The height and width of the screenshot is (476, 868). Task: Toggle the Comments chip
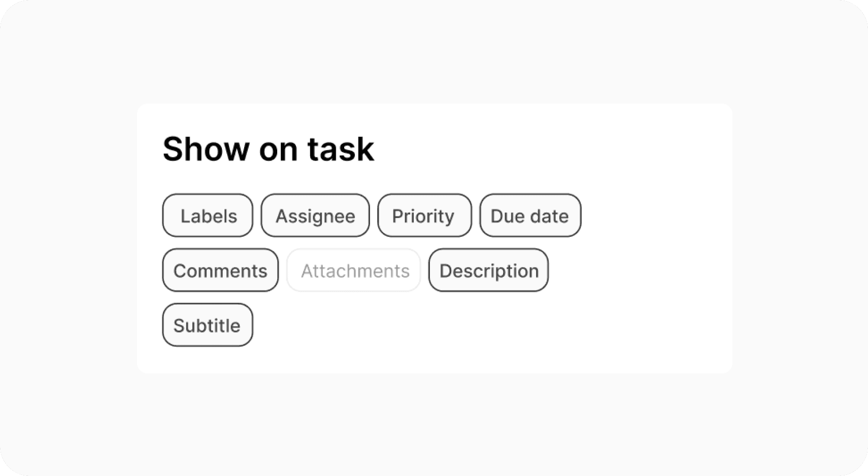click(220, 270)
